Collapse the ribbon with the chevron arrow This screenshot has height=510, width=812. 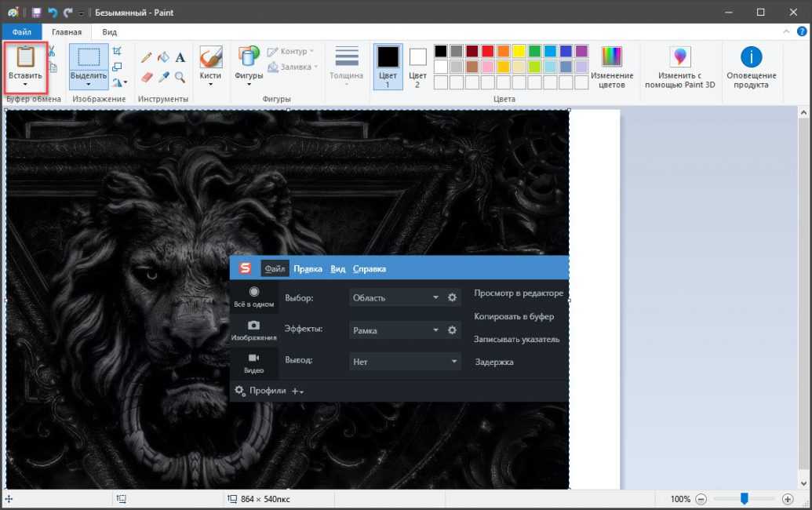[x=787, y=32]
